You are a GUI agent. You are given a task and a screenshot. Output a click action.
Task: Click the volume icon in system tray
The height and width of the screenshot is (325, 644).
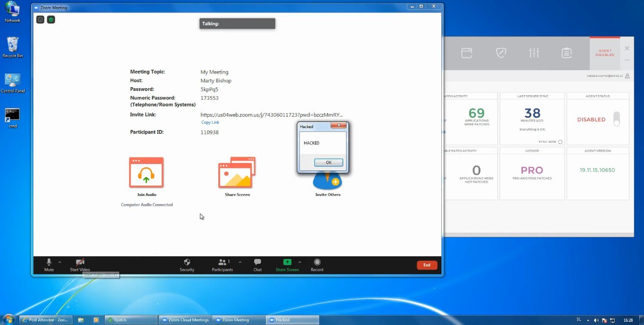(596, 320)
